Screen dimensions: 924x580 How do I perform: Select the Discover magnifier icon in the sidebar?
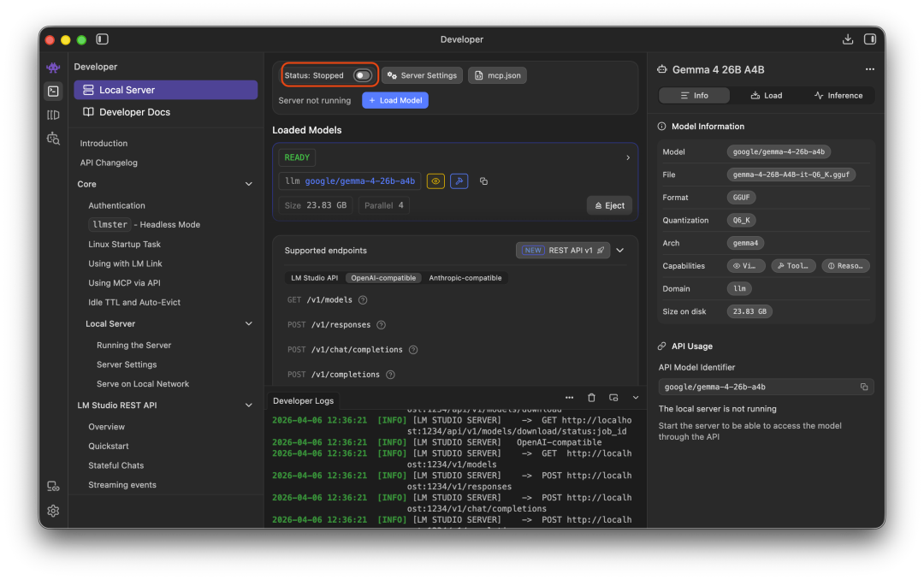point(53,138)
